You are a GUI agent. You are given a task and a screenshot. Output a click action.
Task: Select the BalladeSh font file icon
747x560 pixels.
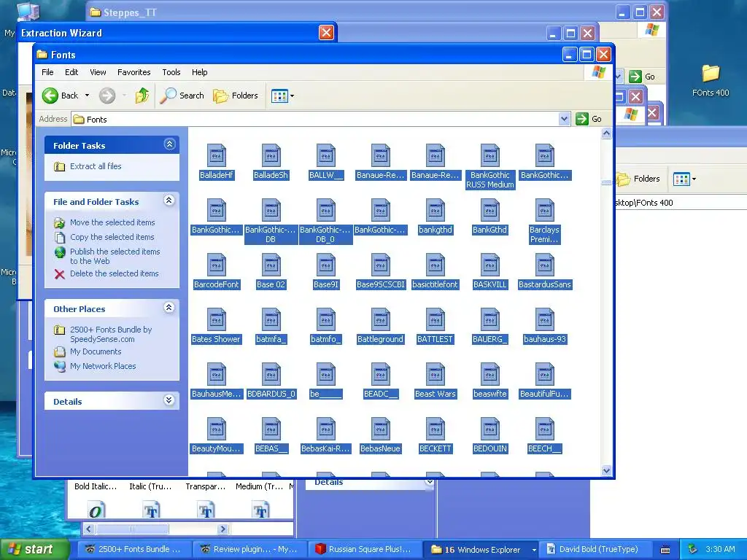(x=271, y=155)
